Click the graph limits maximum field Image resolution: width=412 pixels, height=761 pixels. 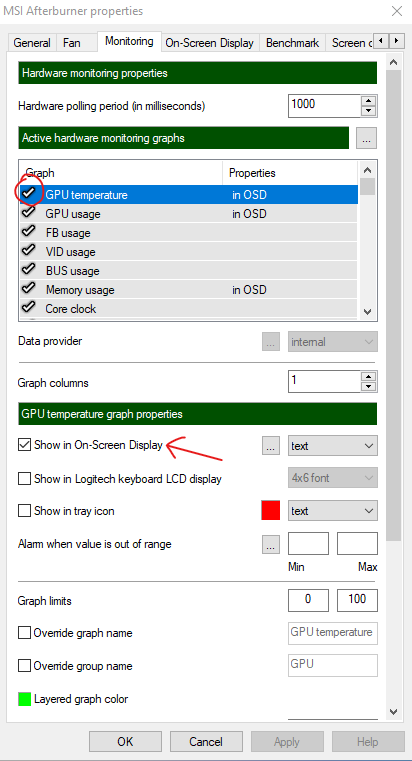coord(357,600)
